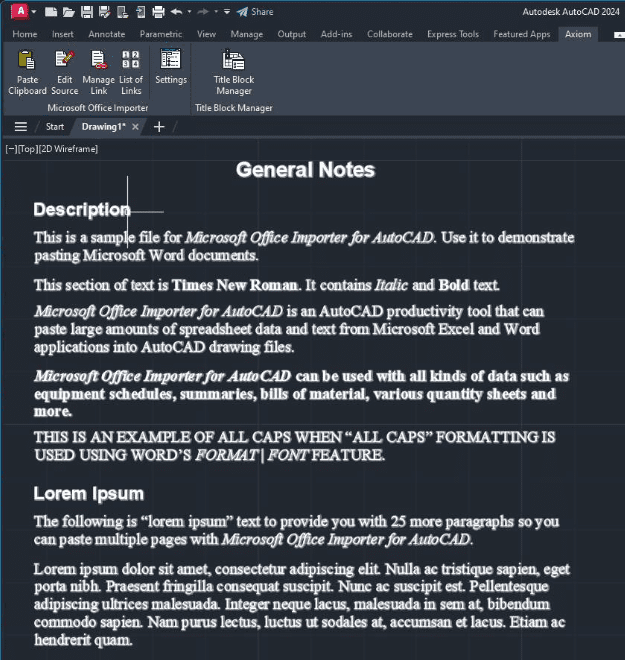Image resolution: width=625 pixels, height=660 pixels.
Task: Click the [-] viewport controls label
Action: (x=11, y=149)
